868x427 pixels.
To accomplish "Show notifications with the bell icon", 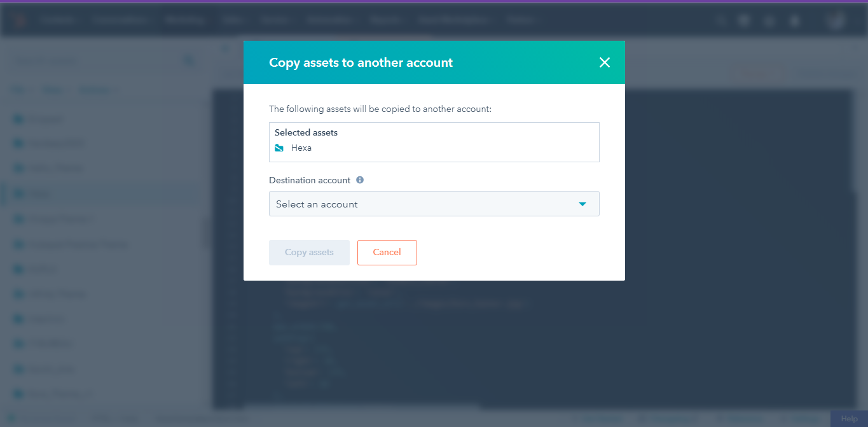I will click(794, 21).
